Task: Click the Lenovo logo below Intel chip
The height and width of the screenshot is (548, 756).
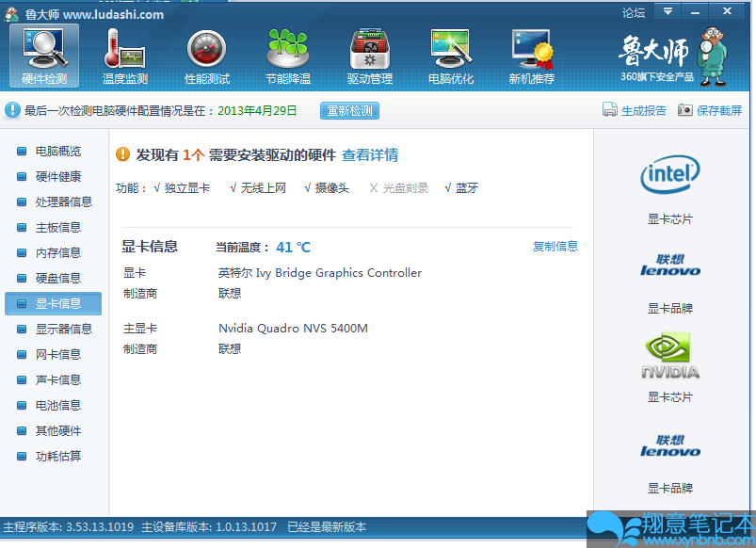Action: tap(670, 266)
